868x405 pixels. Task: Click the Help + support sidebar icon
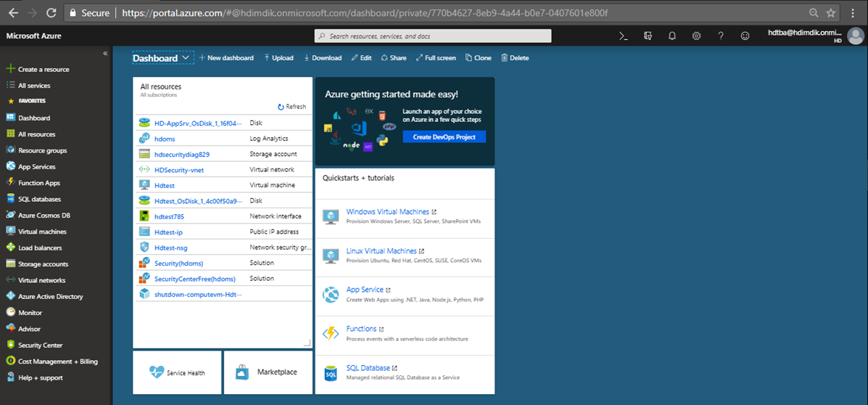tap(10, 377)
